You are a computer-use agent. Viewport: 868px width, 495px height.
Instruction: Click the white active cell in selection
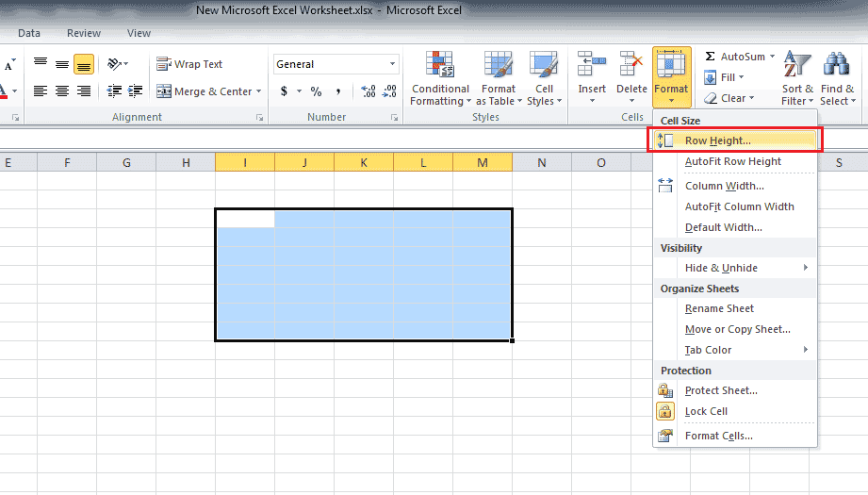[245, 219]
